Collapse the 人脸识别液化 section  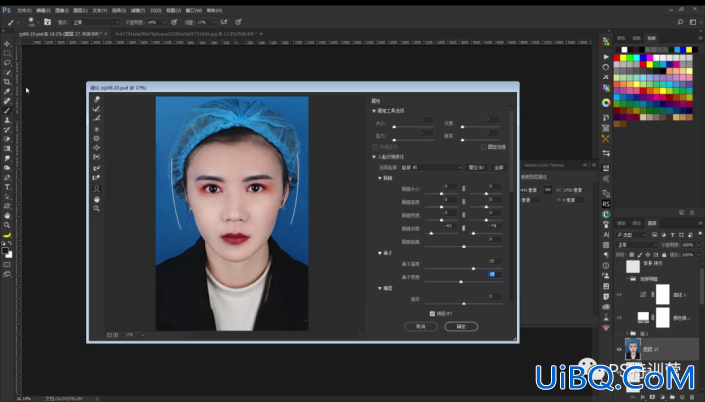[x=374, y=157]
